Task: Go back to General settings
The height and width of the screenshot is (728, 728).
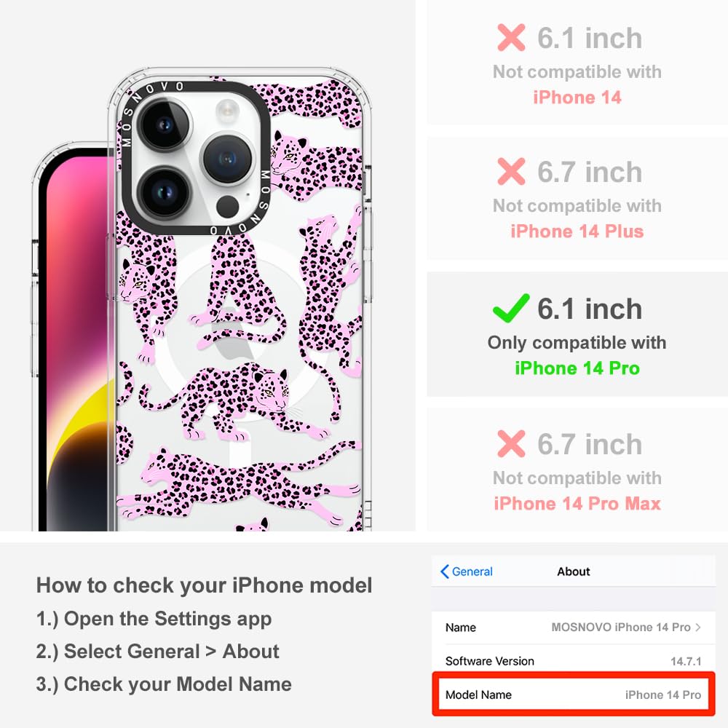Action: (467, 571)
